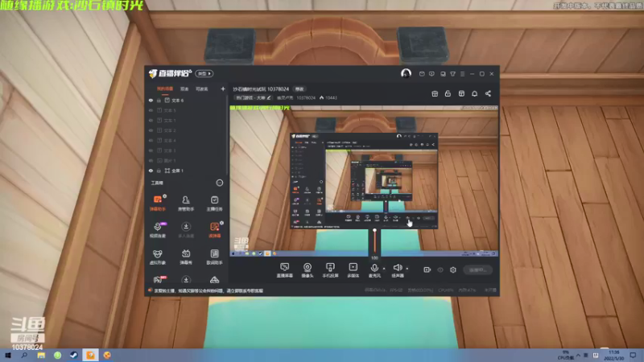Image resolution: width=644 pixels, height=362 pixels.
Task: Toggle visibility eye of 文本 3 layer
Action: (151, 150)
